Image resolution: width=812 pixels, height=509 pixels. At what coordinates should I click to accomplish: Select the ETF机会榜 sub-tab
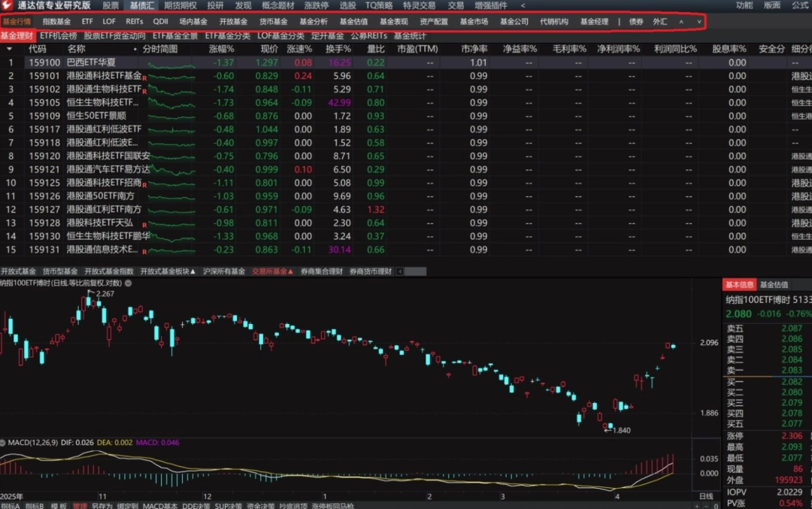pyautogui.click(x=59, y=35)
